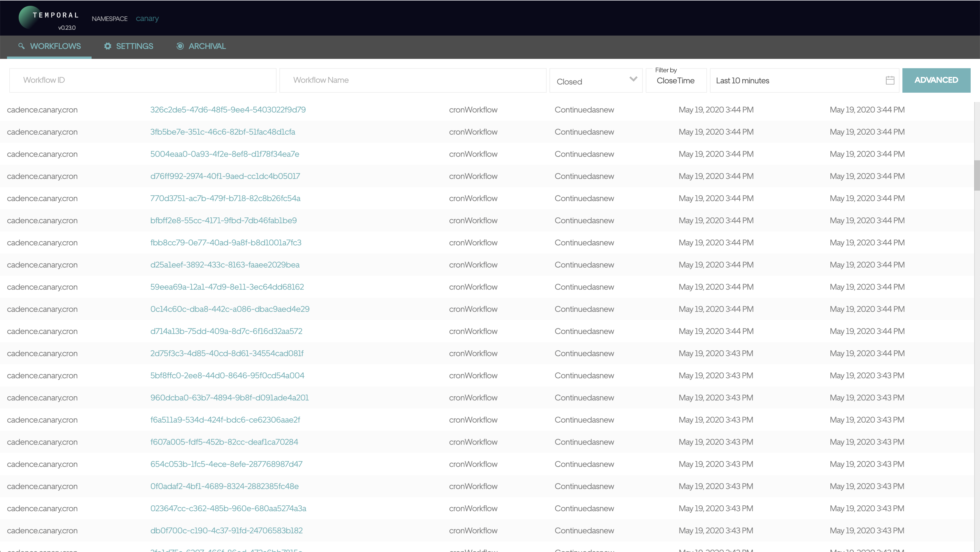
Task: Select the magnifier icon on Workflows tab
Action: [x=22, y=46]
